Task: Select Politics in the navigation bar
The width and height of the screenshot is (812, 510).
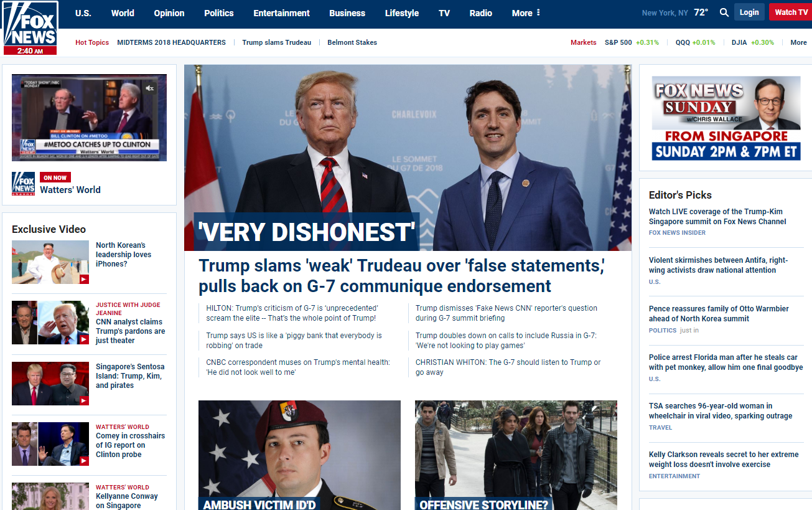Action: (219, 13)
